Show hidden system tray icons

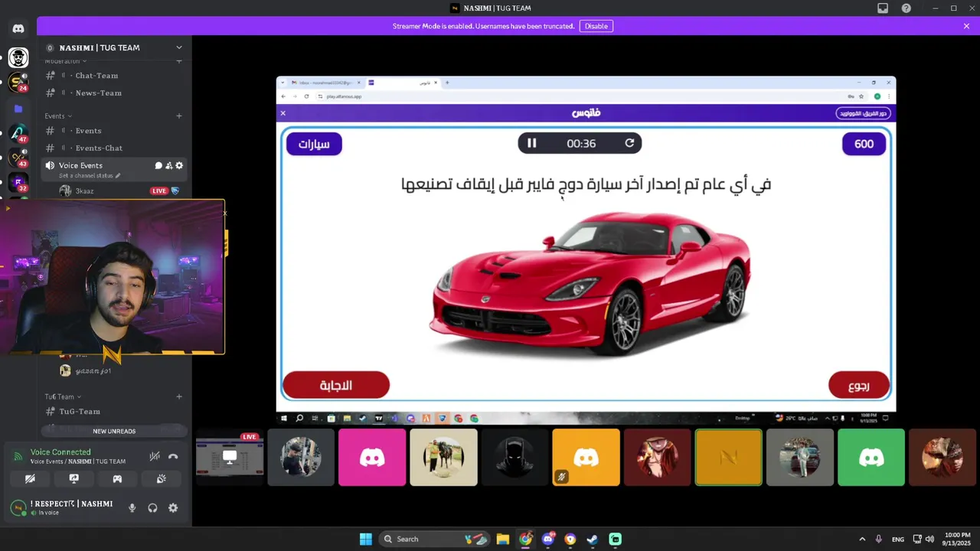862,539
